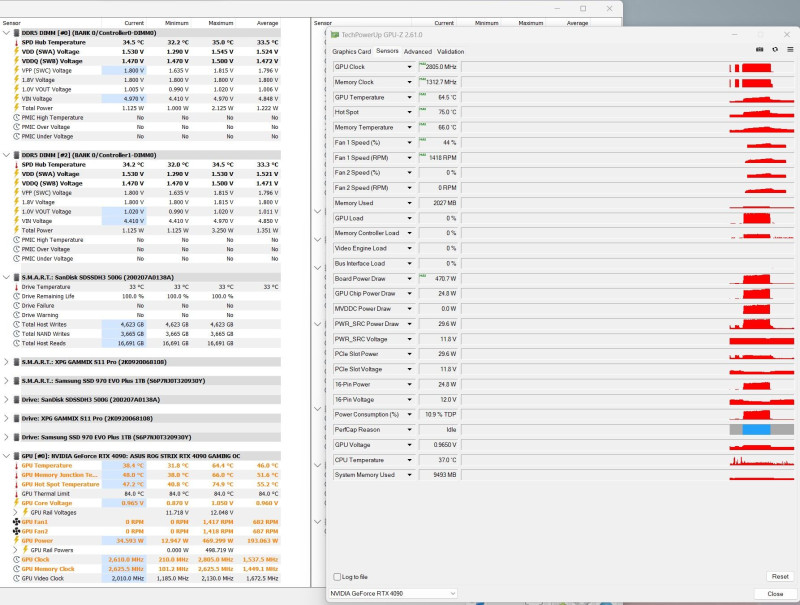Select the Sensors tab
Image resolution: width=800 pixels, height=605 pixels.
[387, 51]
